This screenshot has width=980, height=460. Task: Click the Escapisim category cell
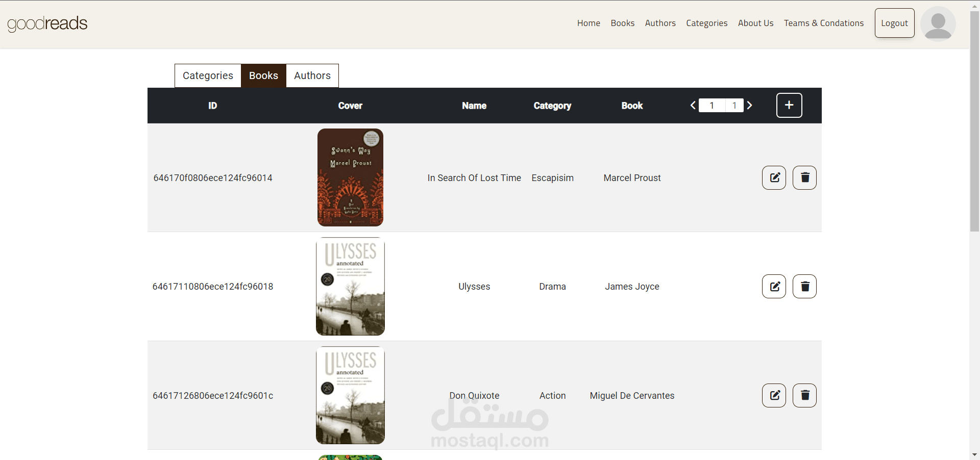tap(552, 178)
